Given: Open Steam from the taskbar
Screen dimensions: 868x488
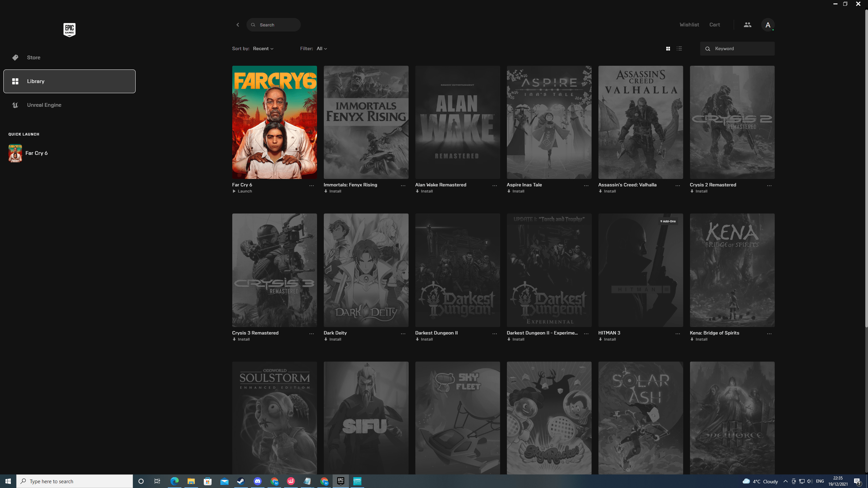Looking at the screenshot, I should (241, 481).
